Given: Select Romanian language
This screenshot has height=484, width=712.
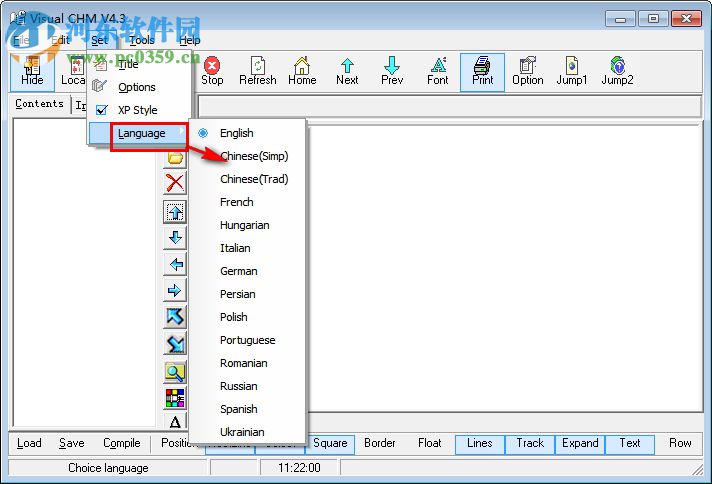Looking at the screenshot, I should pyautogui.click(x=248, y=363).
